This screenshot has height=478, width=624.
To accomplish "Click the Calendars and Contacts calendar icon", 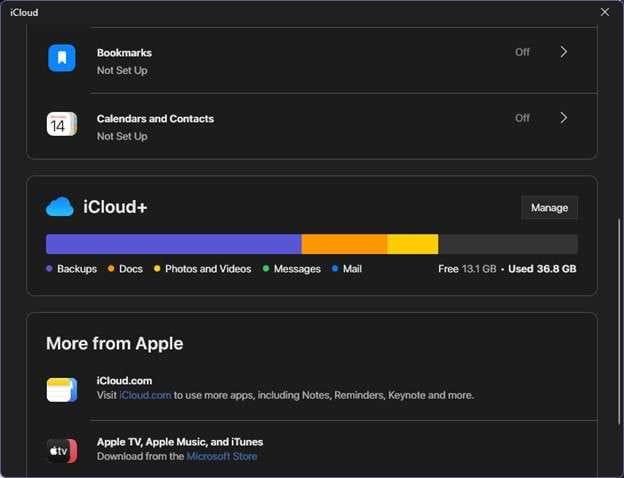I will pos(62,124).
